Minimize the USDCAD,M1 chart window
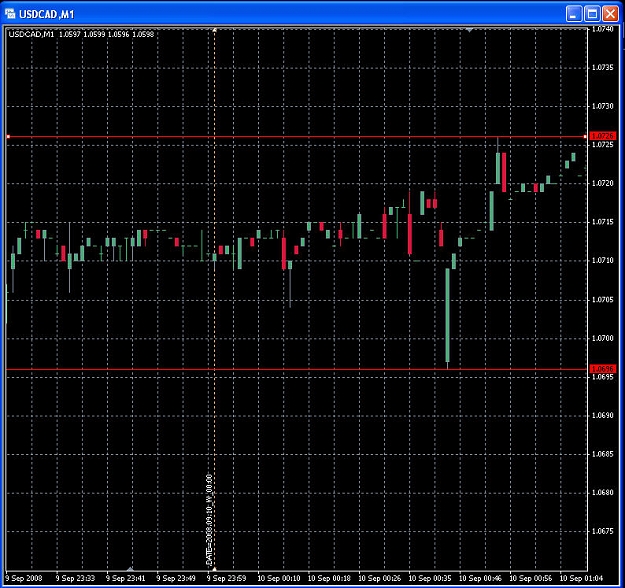 pyautogui.click(x=574, y=14)
